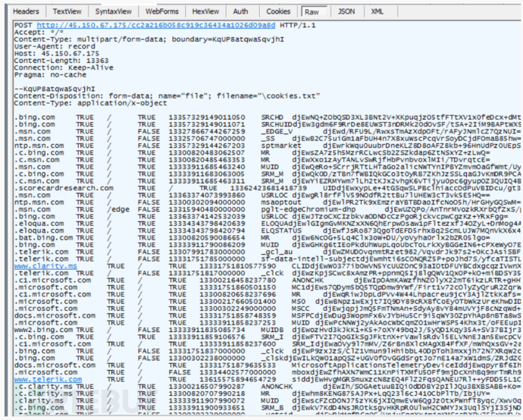Image resolution: width=523 pixels, height=420 pixels.
Task: Switch to the HexView tab
Action: (x=205, y=11)
